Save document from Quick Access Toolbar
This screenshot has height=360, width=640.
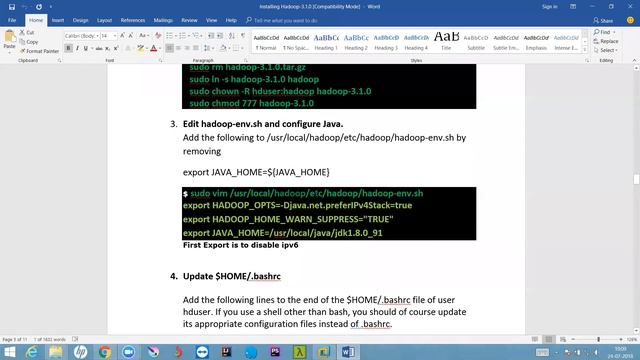12,7
